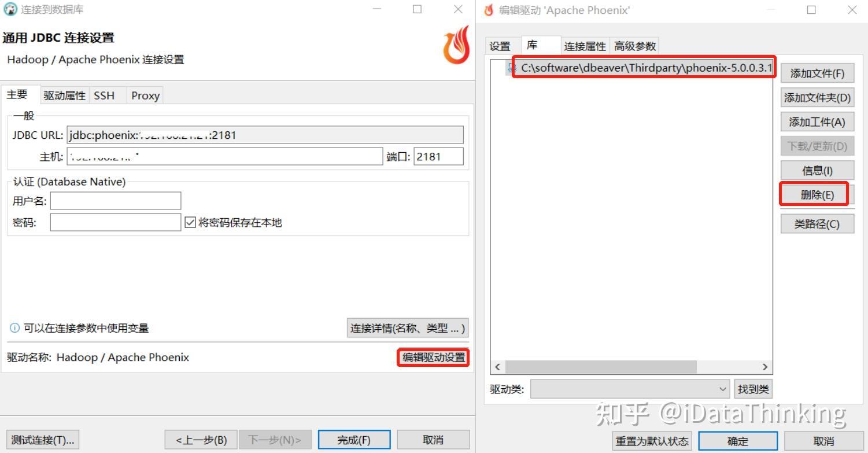Toggle the save password locally checkbox
The width and height of the screenshot is (868, 453).
190,222
